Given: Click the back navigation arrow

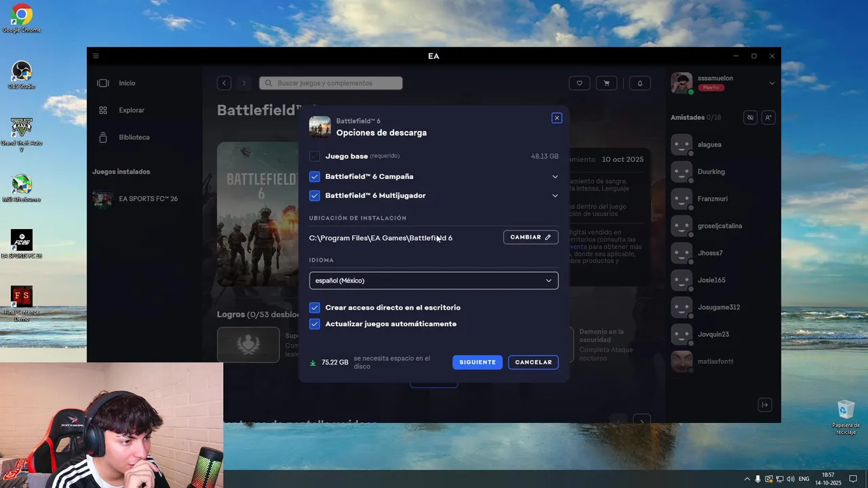Looking at the screenshot, I should tap(224, 83).
